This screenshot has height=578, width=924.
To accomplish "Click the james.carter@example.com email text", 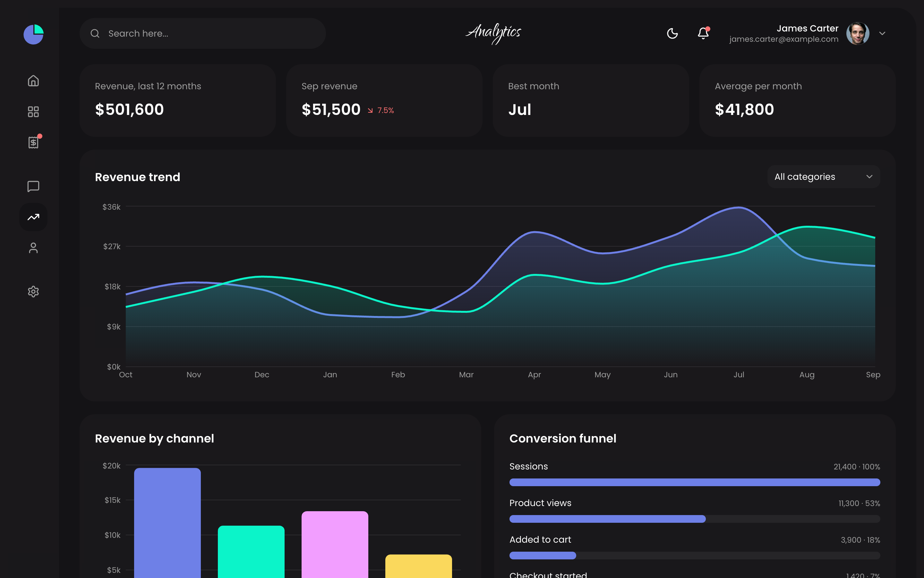I will (783, 39).
